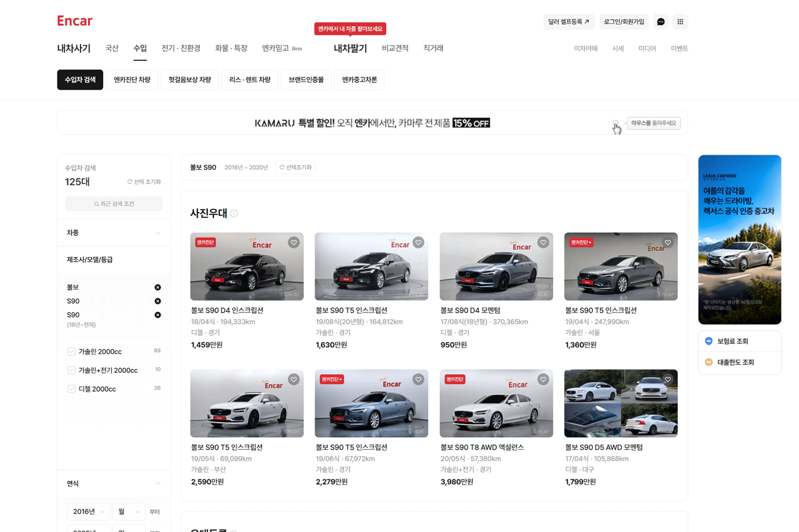Image resolution: width=799 pixels, height=532 pixels.
Task: Open the 화물·특장 menu
Action: coord(231,48)
